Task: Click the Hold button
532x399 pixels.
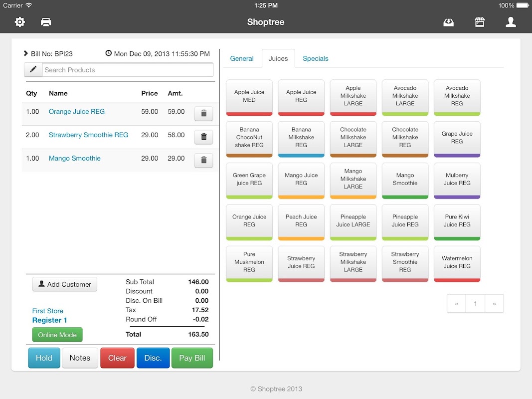Action: [x=44, y=358]
